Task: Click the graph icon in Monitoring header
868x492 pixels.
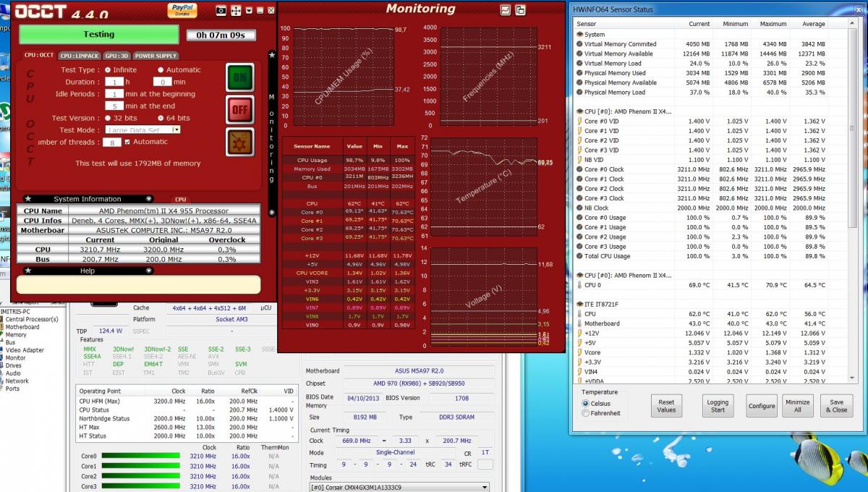Action: pyautogui.click(x=506, y=10)
